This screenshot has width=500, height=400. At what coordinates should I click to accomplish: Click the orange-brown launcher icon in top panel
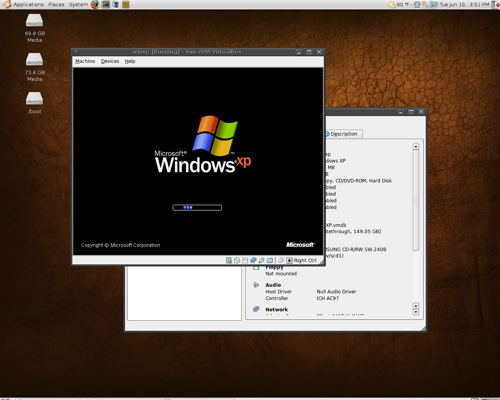(x=126, y=4)
